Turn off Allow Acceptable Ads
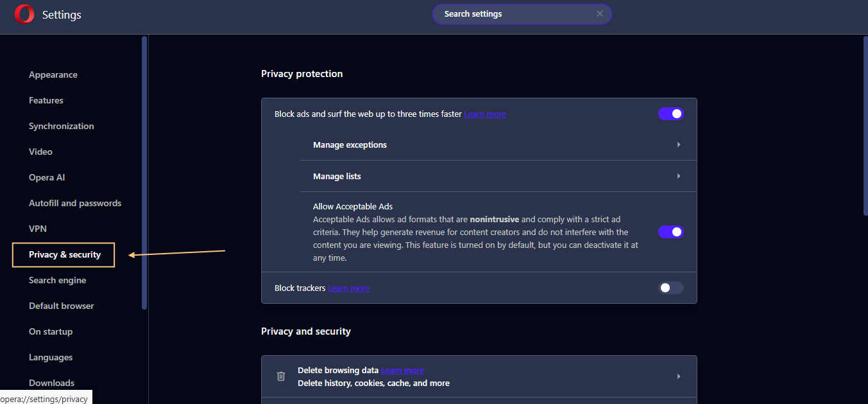This screenshot has height=404, width=868. click(670, 232)
